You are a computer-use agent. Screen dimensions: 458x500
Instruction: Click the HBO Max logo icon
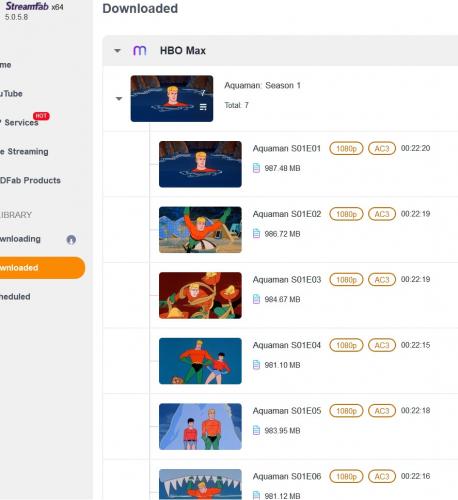click(140, 51)
